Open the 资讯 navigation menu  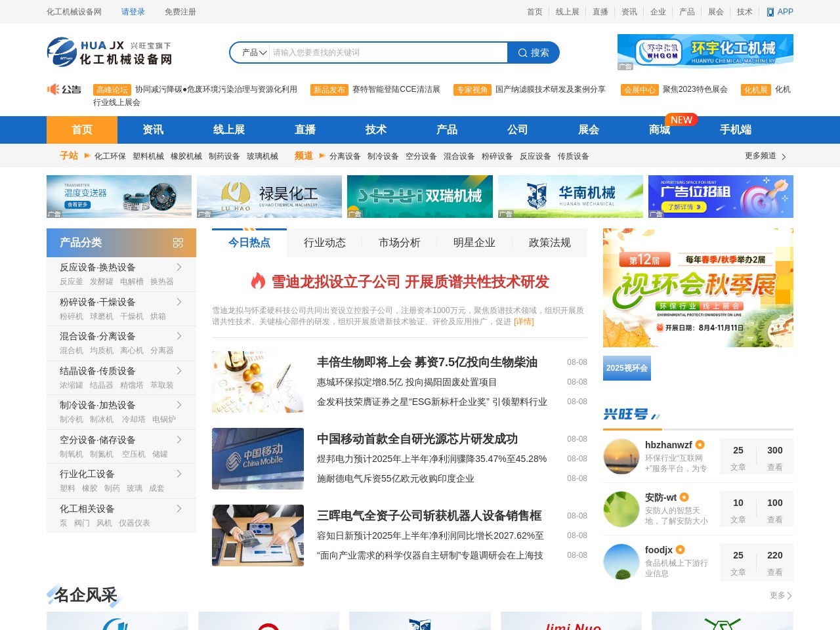coord(152,129)
